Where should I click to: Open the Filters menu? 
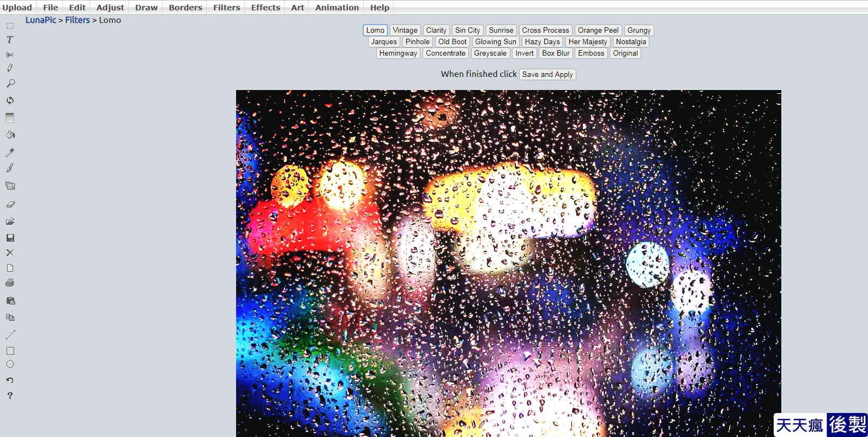tap(226, 8)
